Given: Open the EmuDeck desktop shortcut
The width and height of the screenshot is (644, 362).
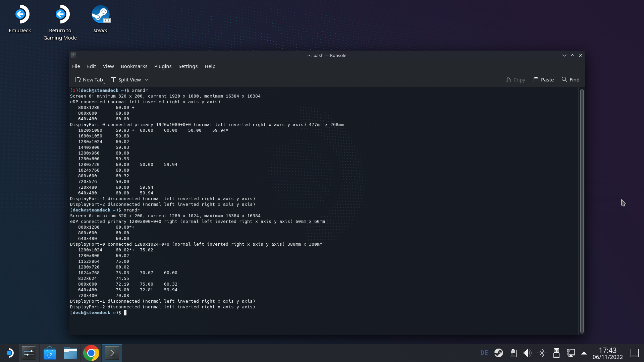Looking at the screenshot, I should tap(20, 18).
